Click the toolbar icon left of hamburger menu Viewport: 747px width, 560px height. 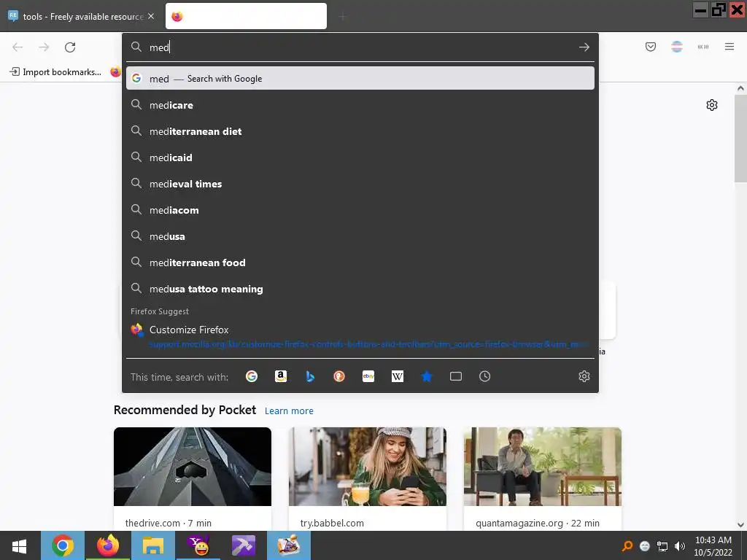703,47
